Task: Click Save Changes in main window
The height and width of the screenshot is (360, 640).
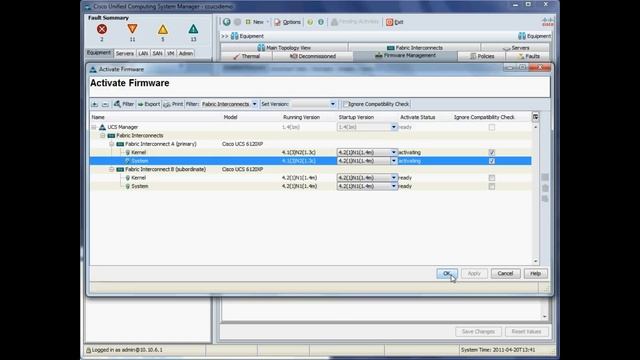Action: pyautogui.click(x=478, y=332)
